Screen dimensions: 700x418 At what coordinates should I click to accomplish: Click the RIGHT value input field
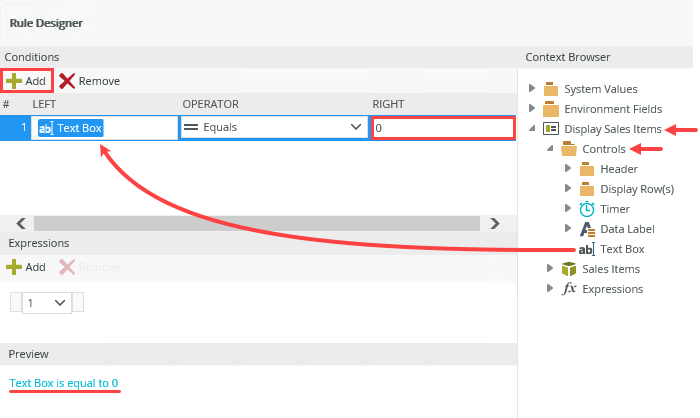coord(443,128)
